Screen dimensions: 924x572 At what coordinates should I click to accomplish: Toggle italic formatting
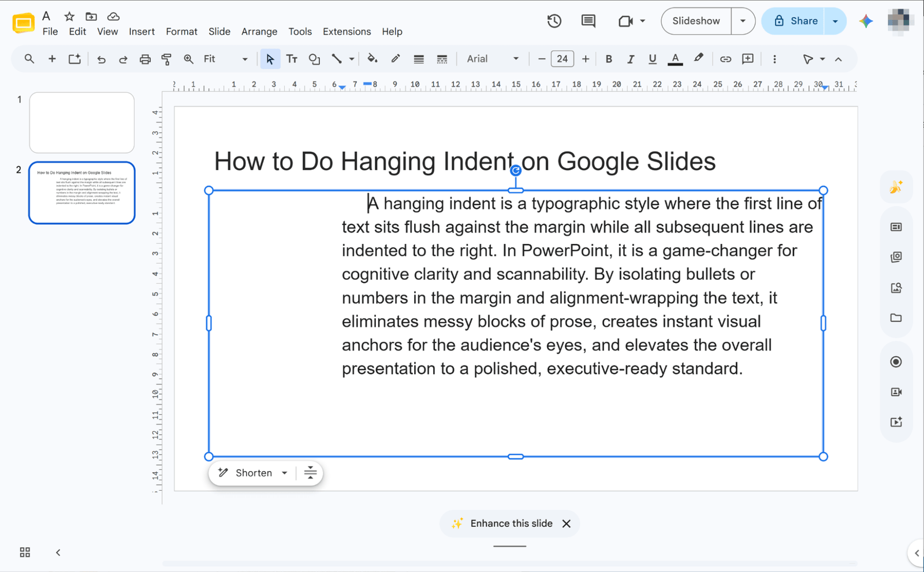coord(631,59)
